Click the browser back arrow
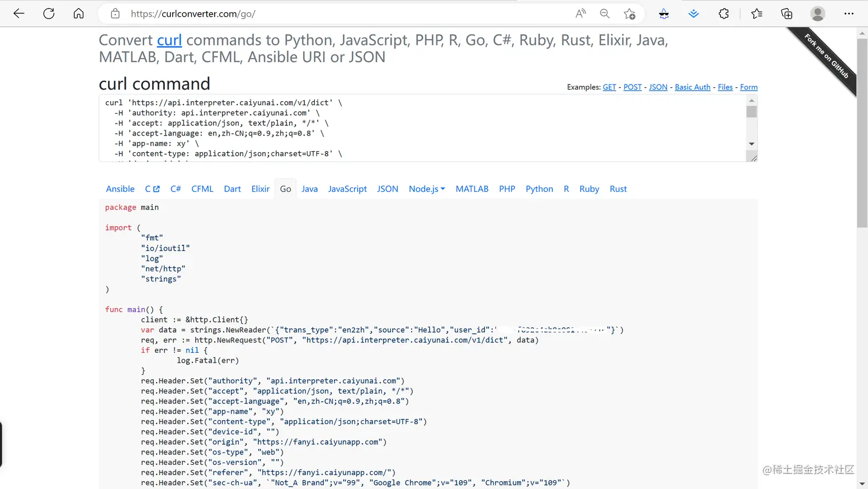Viewport: 868px width, 489px height. point(19,14)
